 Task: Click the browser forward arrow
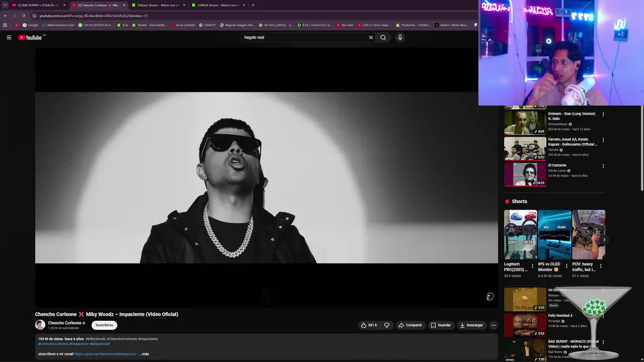click(x=14, y=16)
